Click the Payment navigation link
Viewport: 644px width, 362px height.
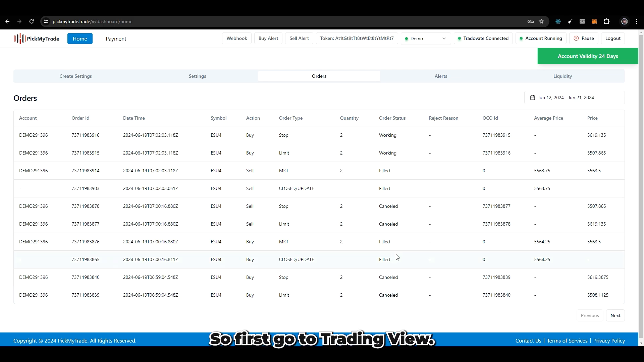(115, 39)
